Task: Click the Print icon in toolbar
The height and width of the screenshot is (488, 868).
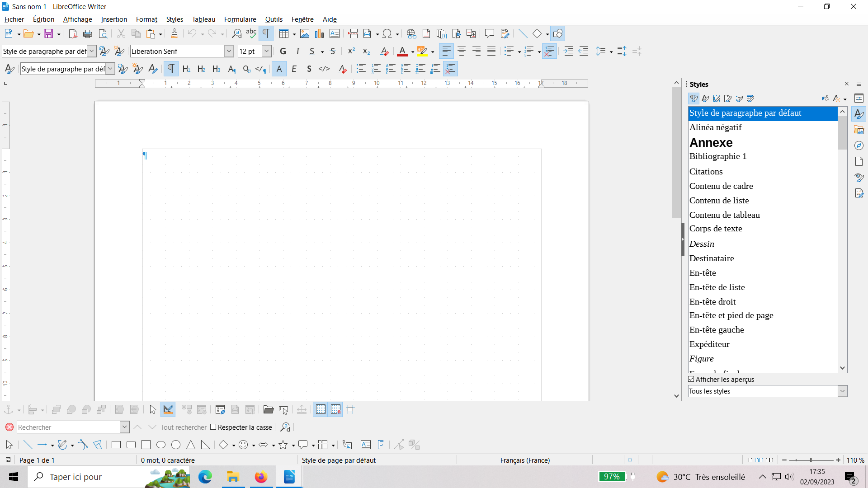Action: click(x=88, y=33)
